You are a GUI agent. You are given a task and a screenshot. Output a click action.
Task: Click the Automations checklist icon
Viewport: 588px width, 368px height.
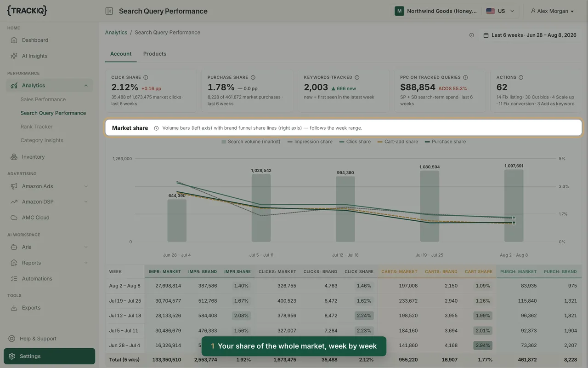tap(14, 279)
